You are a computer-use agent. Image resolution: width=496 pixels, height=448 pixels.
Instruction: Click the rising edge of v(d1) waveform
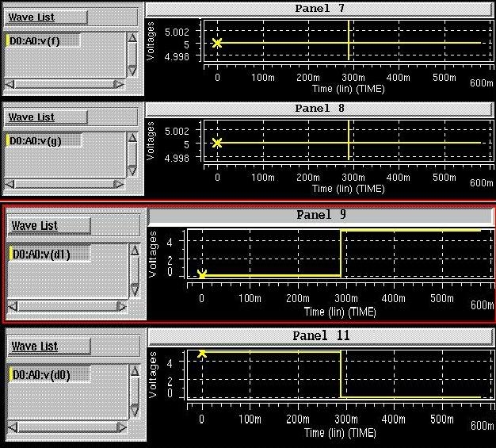(x=341, y=253)
